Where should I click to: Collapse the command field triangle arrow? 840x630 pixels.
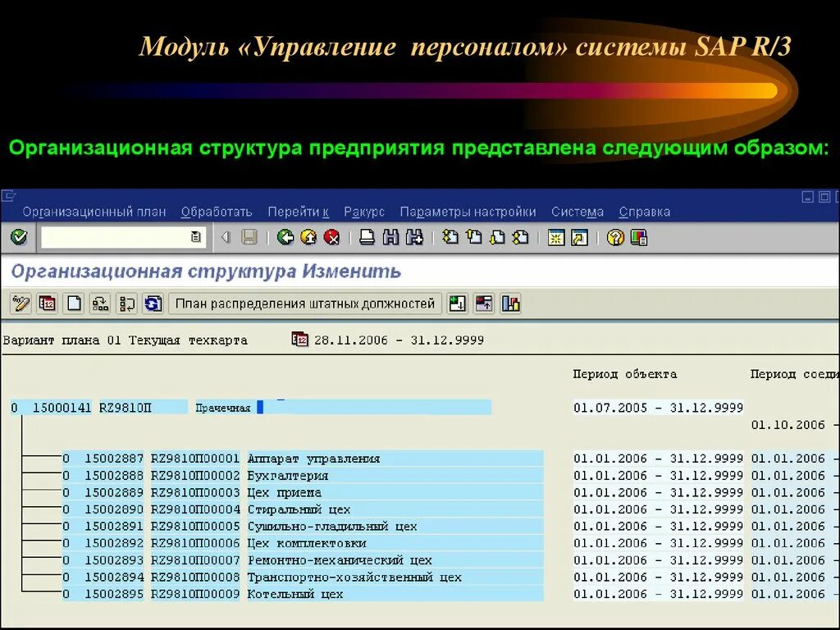pyautogui.click(x=226, y=237)
